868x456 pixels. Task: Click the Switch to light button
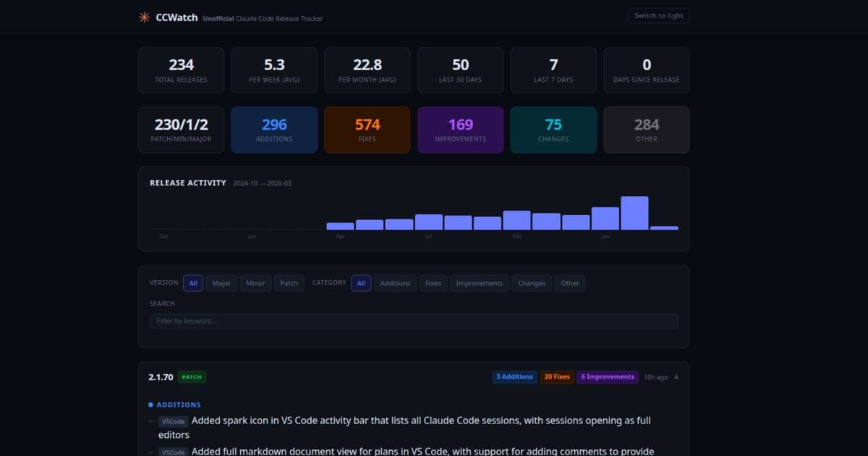(658, 15)
